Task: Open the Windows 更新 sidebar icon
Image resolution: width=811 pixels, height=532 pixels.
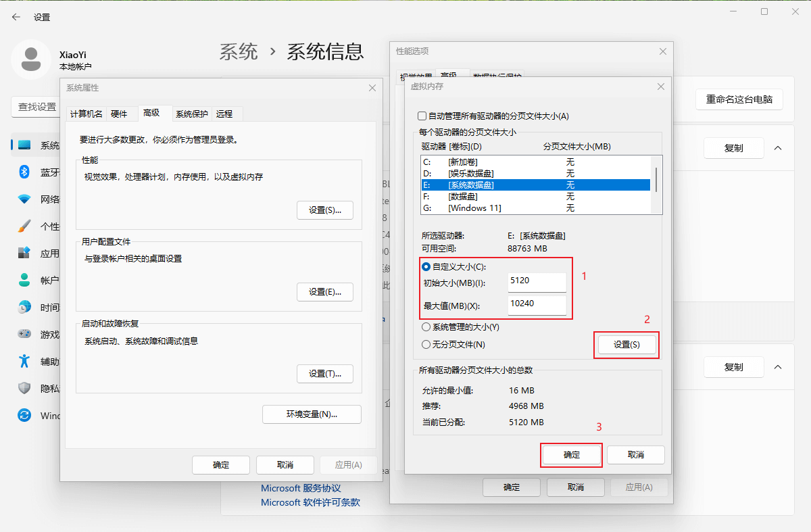Action: pyautogui.click(x=24, y=415)
